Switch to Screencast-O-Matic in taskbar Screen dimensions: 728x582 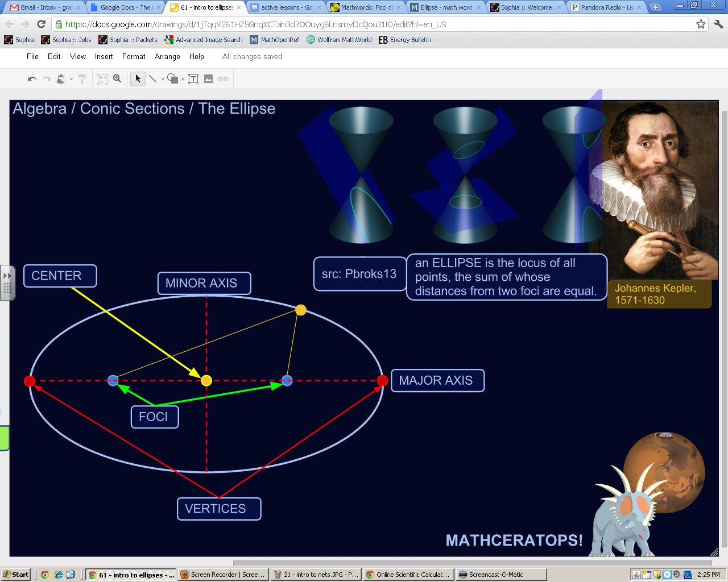click(500, 575)
